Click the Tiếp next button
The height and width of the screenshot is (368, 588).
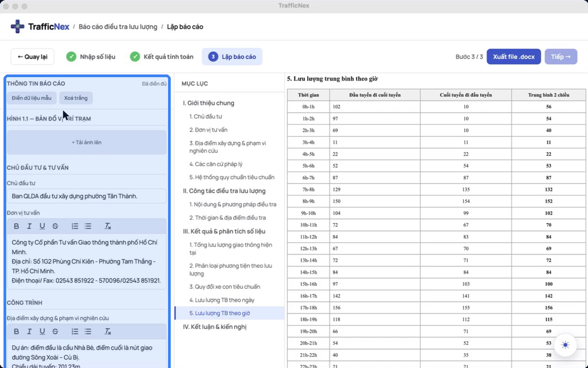[x=561, y=57]
